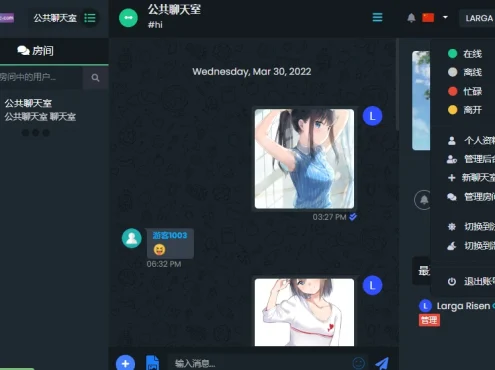Screen dimensions: 495x370
Task: Open the blue-sweater girl image message
Action: point(304,159)
